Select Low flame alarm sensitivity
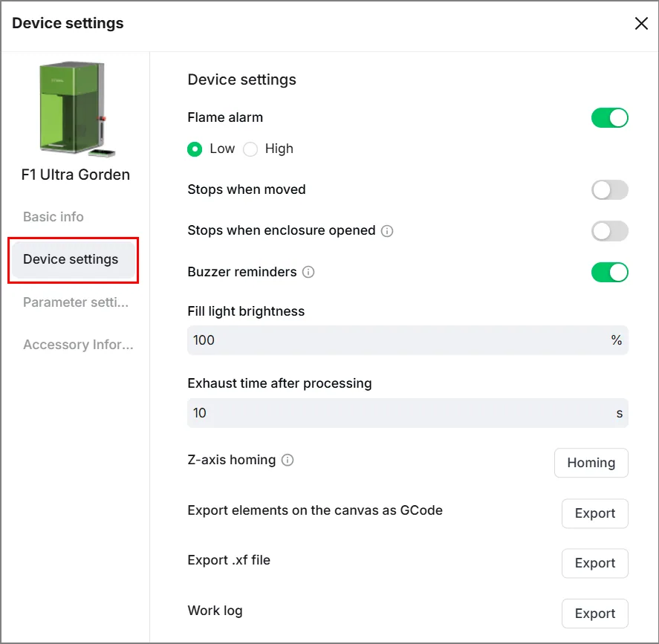Image resolution: width=659 pixels, height=644 pixels. click(195, 149)
